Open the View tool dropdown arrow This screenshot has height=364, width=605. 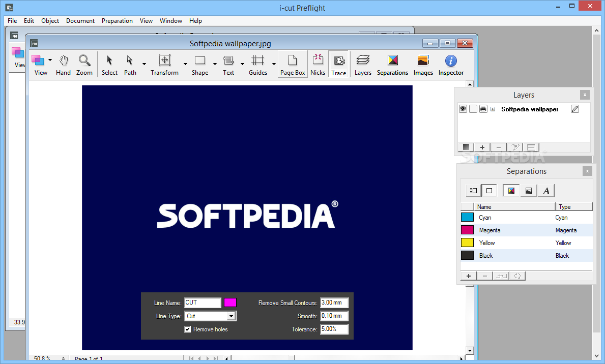click(x=50, y=60)
